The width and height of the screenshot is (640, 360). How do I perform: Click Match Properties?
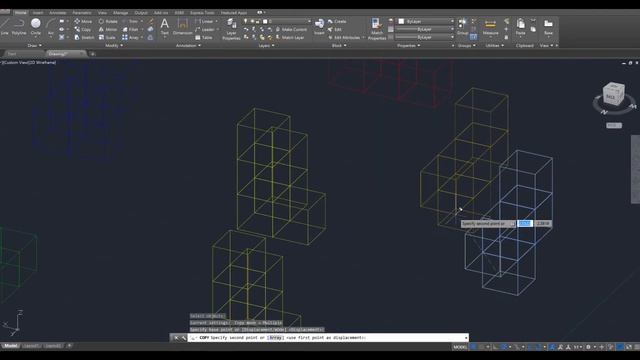point(377,29)
